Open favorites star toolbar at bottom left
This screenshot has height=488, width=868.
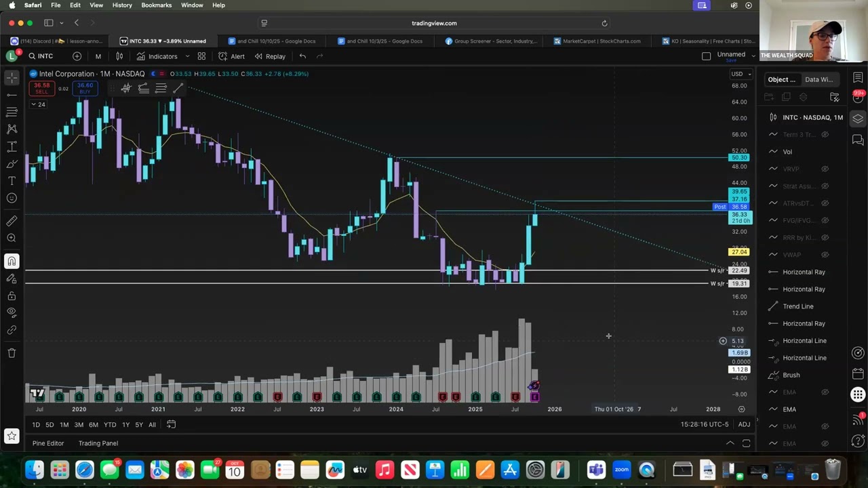[x=12, y=436]
